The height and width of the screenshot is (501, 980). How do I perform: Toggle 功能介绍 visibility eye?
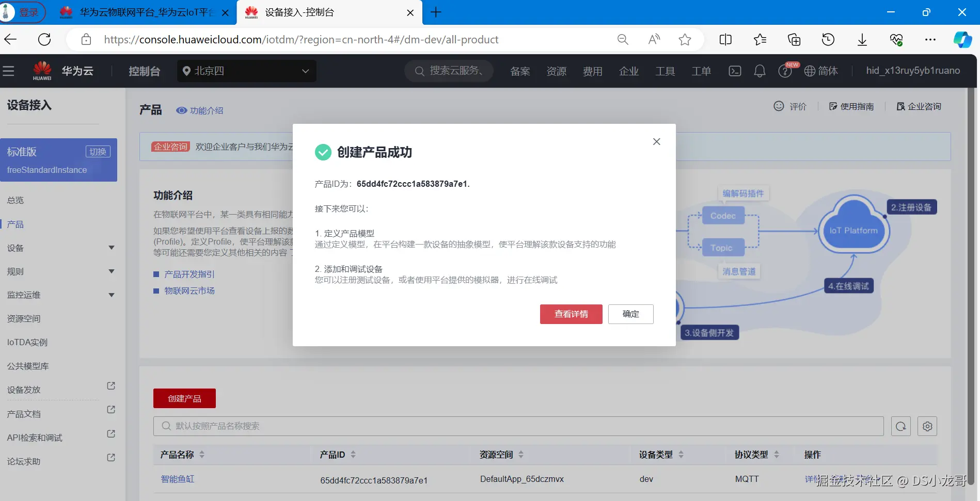coord(182,110)
